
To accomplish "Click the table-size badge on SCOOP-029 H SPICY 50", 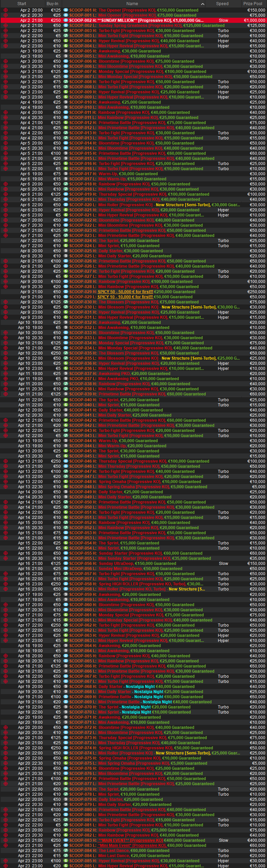I will 66,292.
